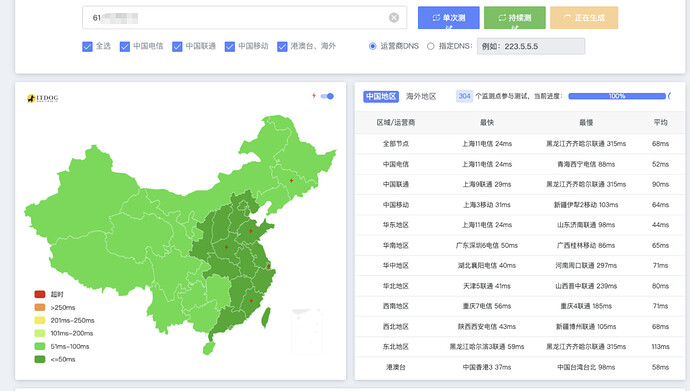Click the 113ms average for 东北地区
The width and height of the screenshot is (690, 391).
point(660,347)
